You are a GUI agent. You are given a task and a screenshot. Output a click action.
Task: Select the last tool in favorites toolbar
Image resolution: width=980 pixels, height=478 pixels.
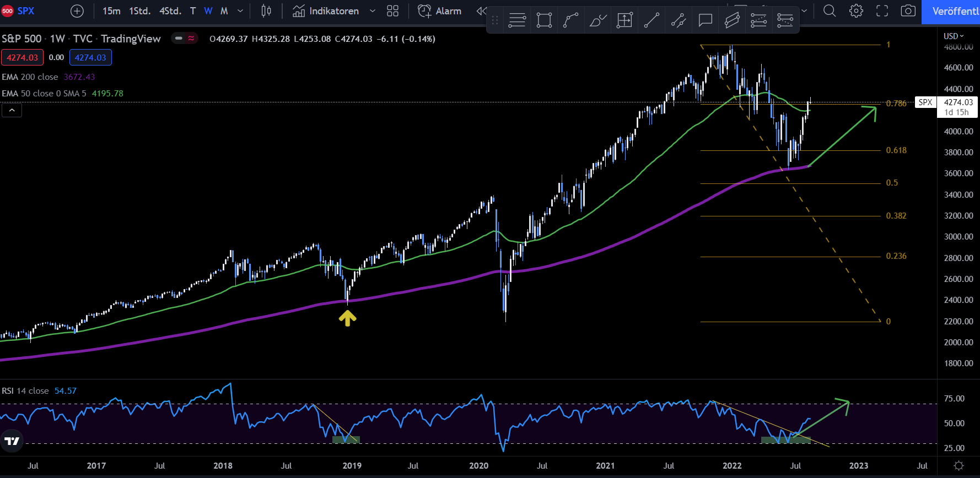[785, 20]
